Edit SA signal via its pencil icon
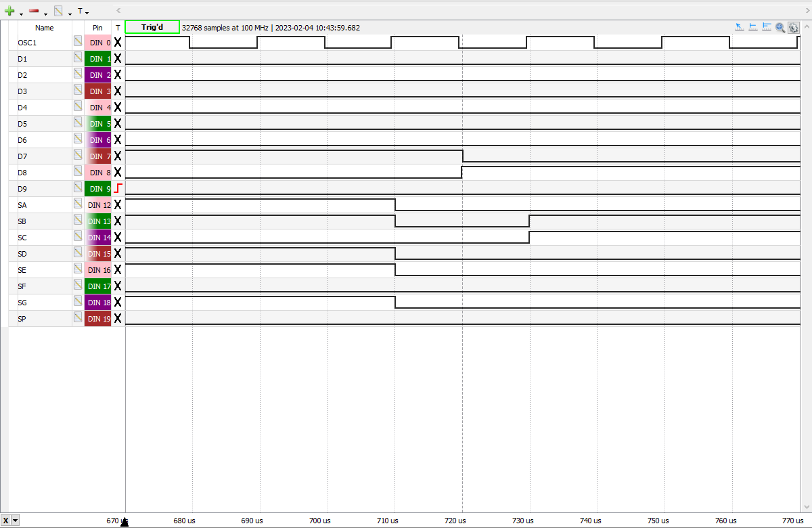This screenshot has height=528, width=812. coord(78,204)
